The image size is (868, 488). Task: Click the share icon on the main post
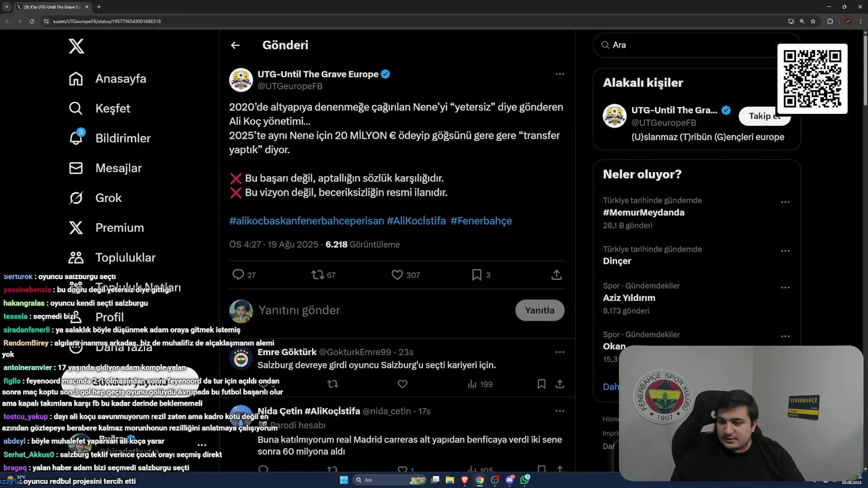556,274
